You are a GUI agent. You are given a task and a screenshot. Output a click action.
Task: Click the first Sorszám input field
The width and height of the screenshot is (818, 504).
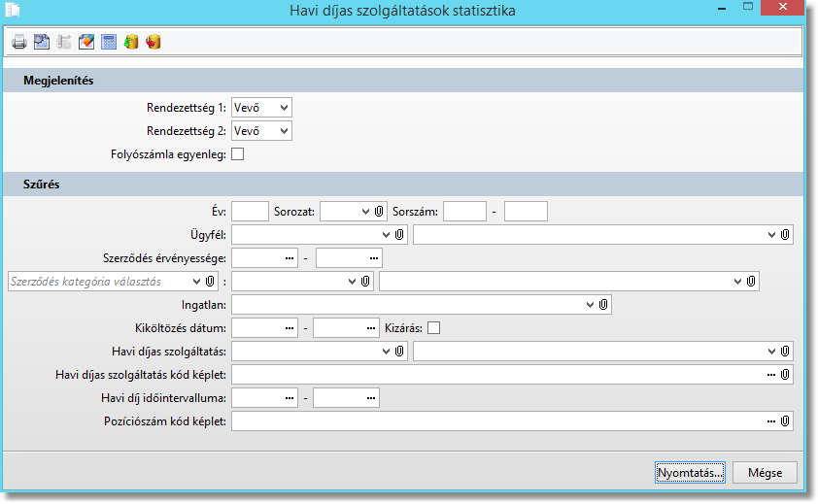464,212
